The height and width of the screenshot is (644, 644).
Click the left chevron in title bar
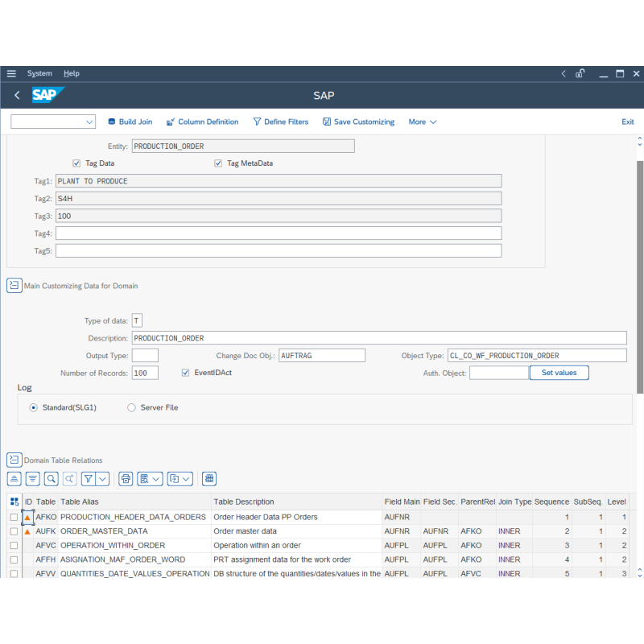point(563,73)
